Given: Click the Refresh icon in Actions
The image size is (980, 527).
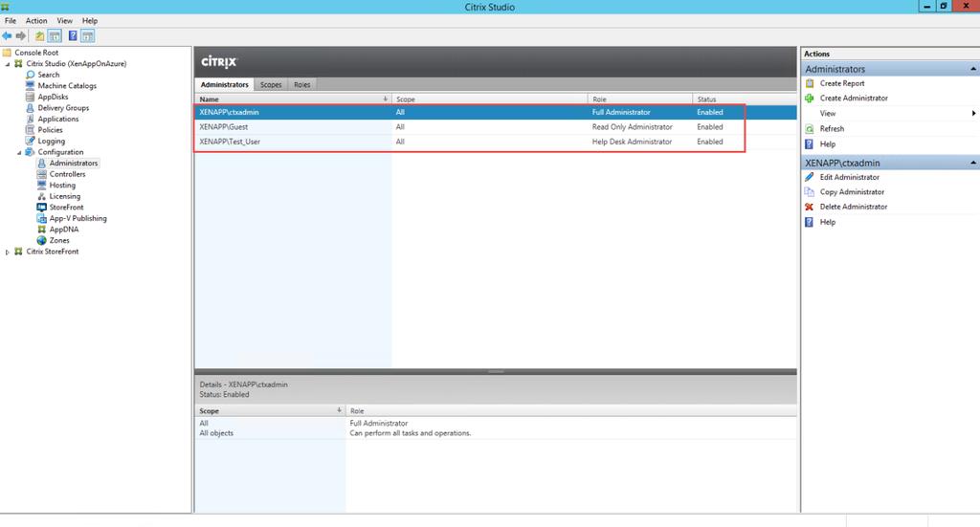Looking at the screenshot, I should (810, 128).
